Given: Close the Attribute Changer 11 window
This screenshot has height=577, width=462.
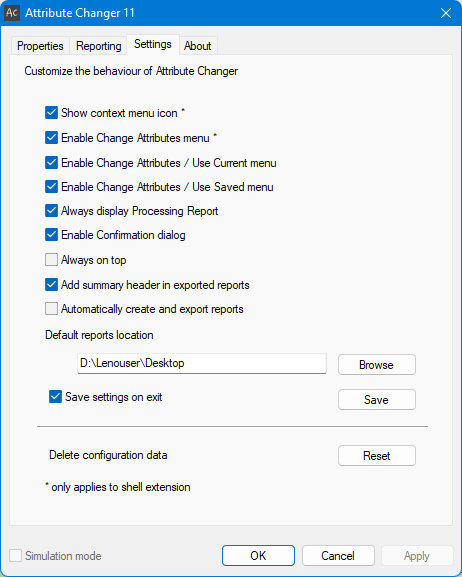Looking at the screenshot, I should [x=445, y=13].
